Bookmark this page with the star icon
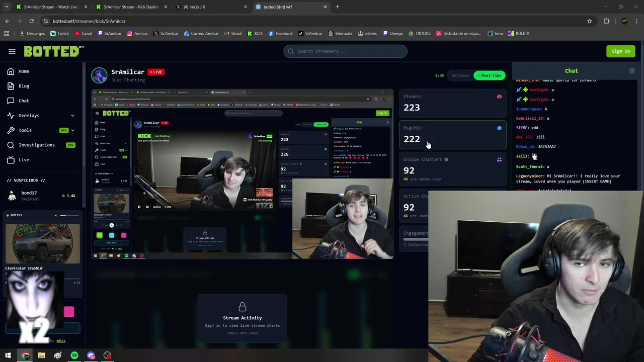Screen dimensions: 644x362 pos(590,21)
